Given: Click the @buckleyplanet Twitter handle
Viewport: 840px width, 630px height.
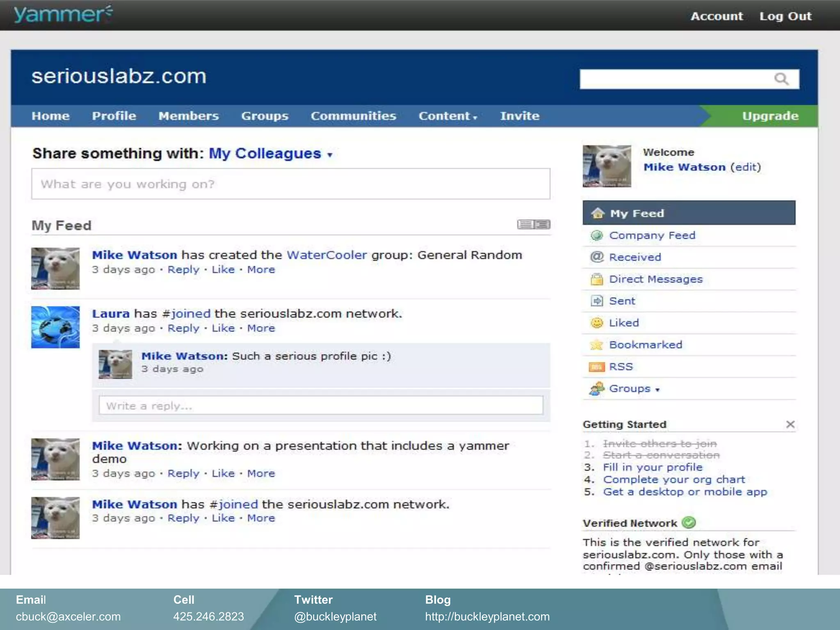Looking at the screenshot, I should [x=335, y=616].
